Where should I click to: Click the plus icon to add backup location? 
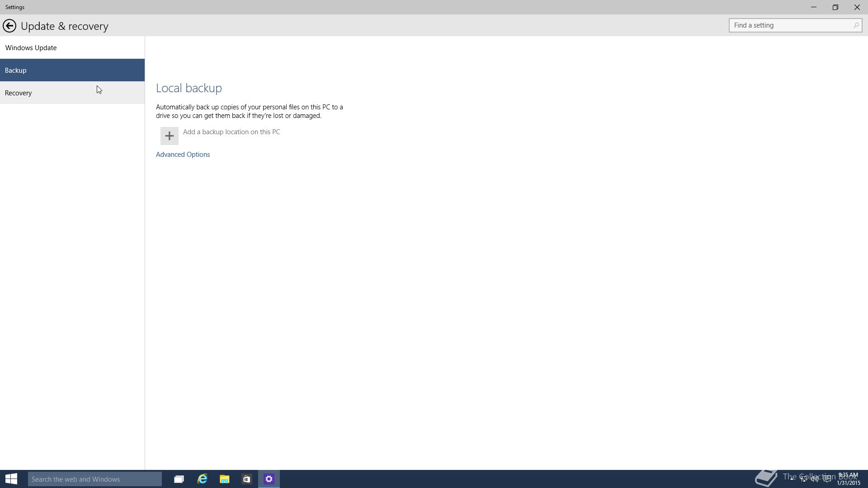point(169,136)
